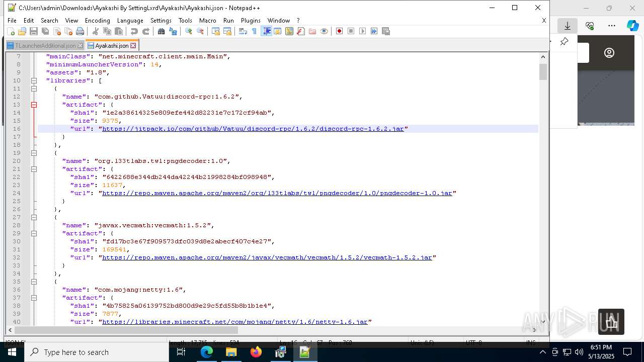The width and height of the screenshot is (644, 362).
Task: Create a new document via toolbar
Action: click(x=11, y=31)
